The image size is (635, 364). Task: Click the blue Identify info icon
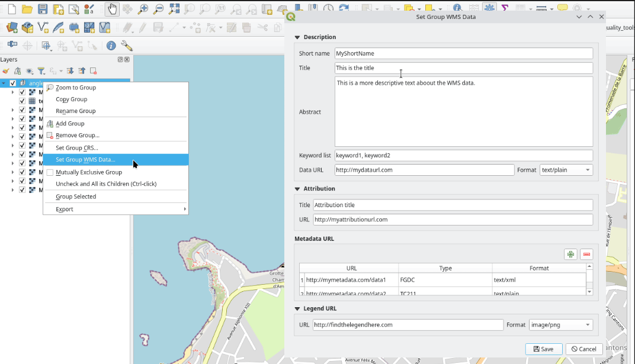(111, 46)
